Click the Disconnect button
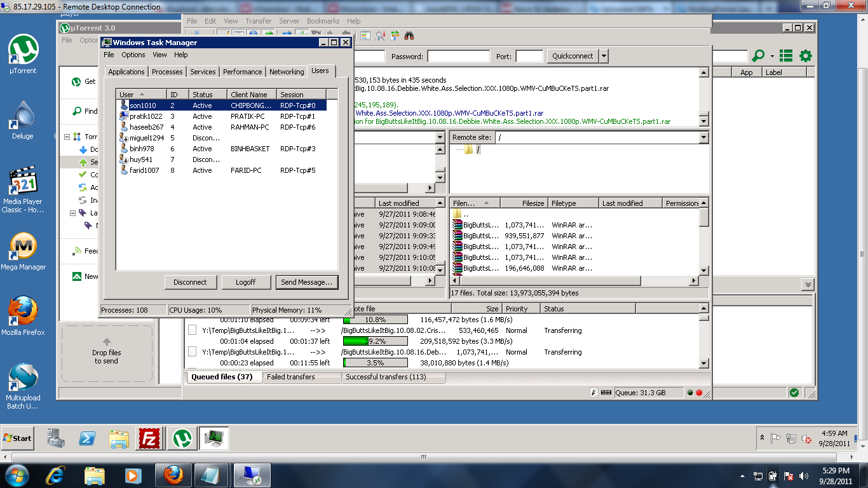868x488 pixels. pyautogui.click(x=190, y=282)
